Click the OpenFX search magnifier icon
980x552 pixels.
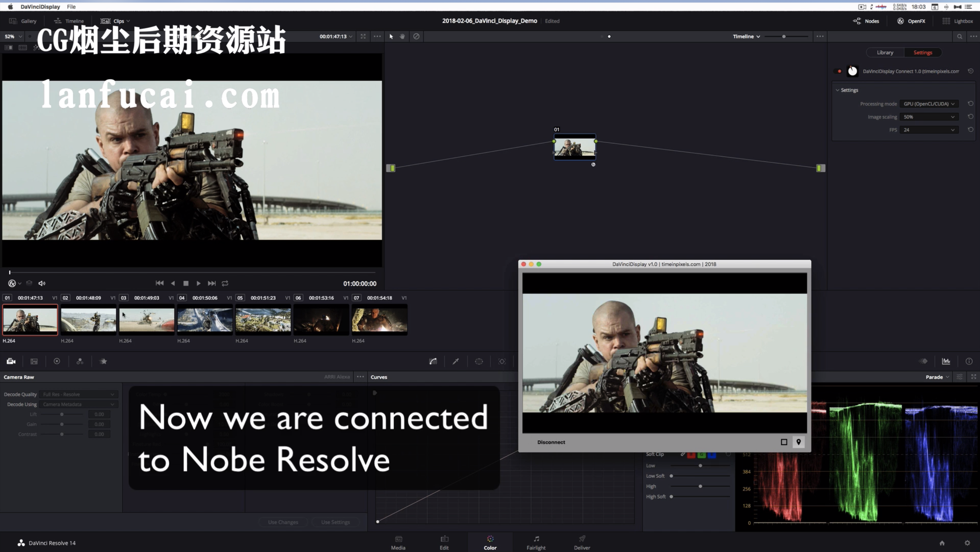959,36
